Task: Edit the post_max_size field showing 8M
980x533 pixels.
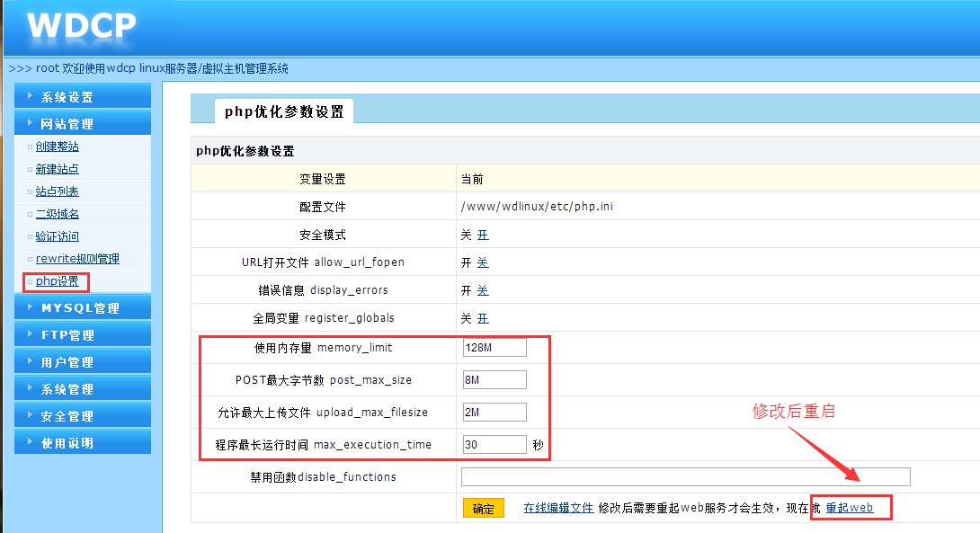Action: 494,380
